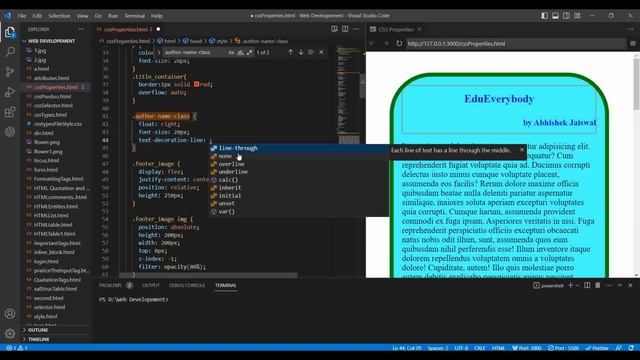Expand the replace field in find widget
The image size is (640, 360).
[159, 52]
